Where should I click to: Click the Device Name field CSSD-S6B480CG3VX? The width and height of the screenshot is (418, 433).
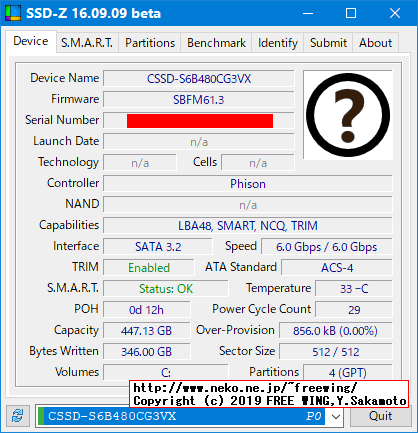point(199,79)
